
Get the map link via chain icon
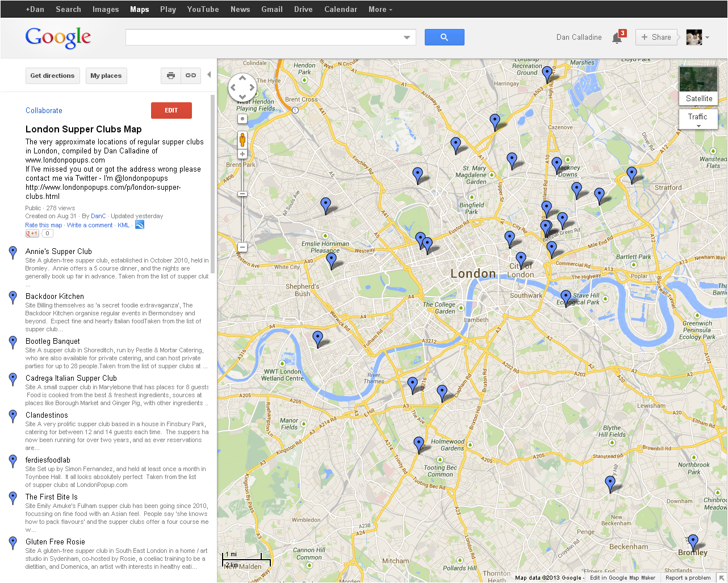coord(191,76)
